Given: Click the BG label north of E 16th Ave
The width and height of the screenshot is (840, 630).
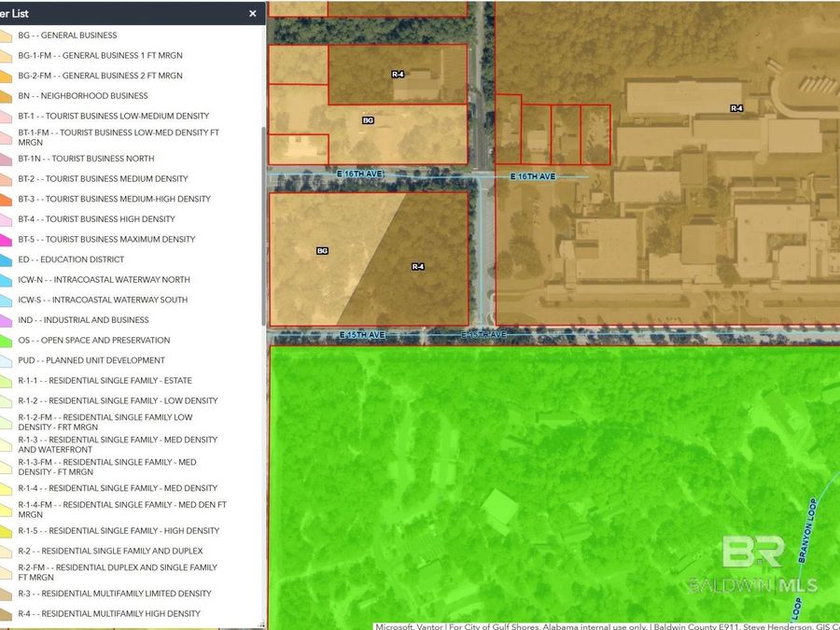Looking at the screenshot, I should tap(368, 120).
